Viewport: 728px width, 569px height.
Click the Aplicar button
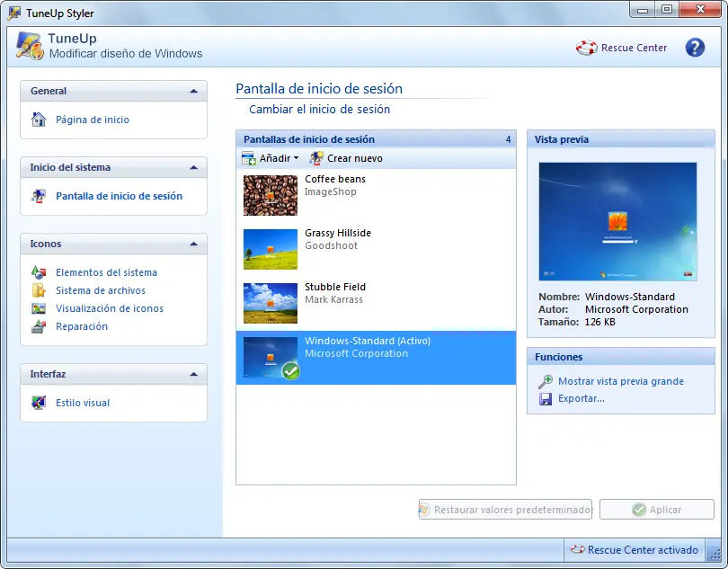point(656,510)
